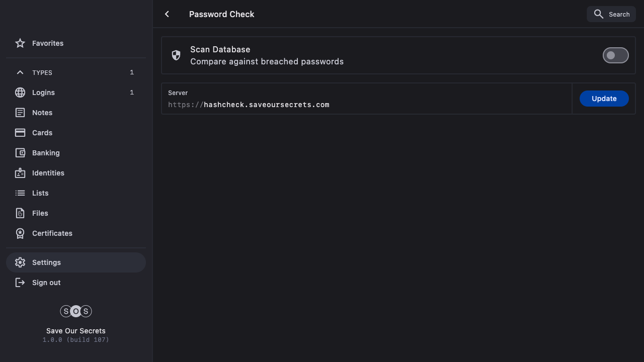This screenshot has height=362, width=644.
Task: Collapse the TYPES section chevron
Action: [20, 72]
